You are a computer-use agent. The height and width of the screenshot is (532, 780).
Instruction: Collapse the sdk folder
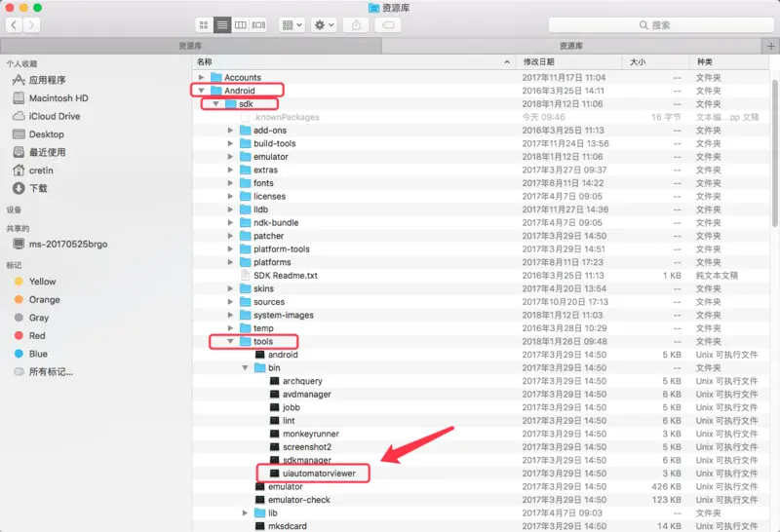pyautogui.click(x=215, y=104)
